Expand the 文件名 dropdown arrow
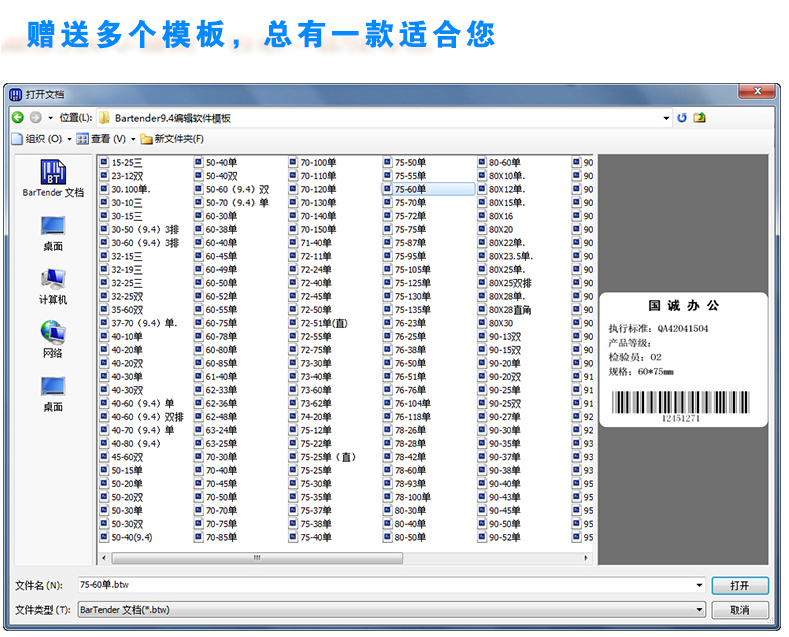789x637 pixels. [x=699, y=585]
